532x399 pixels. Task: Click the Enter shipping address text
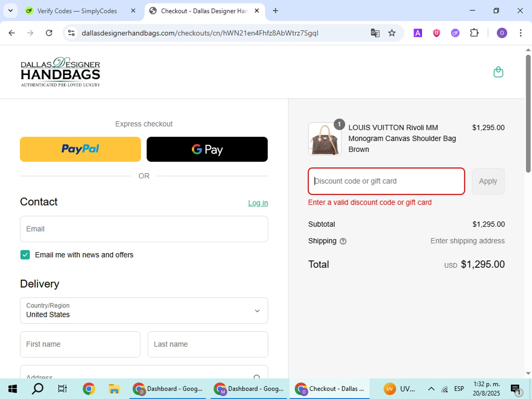[467, 241]
